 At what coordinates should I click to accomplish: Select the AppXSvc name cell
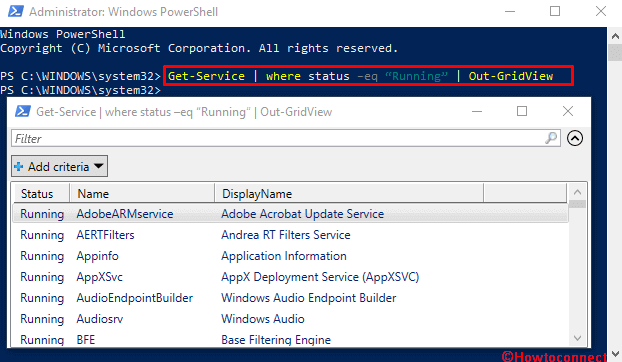pyautogui.click(x=100, y=277)
